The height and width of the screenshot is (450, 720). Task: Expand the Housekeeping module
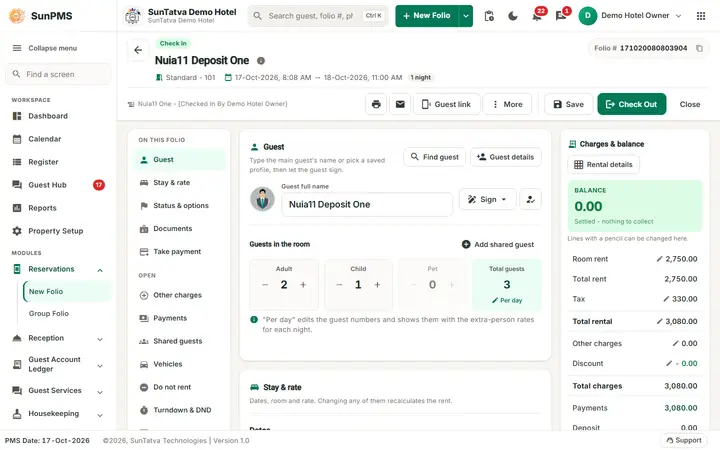click(x=100, y=415)
